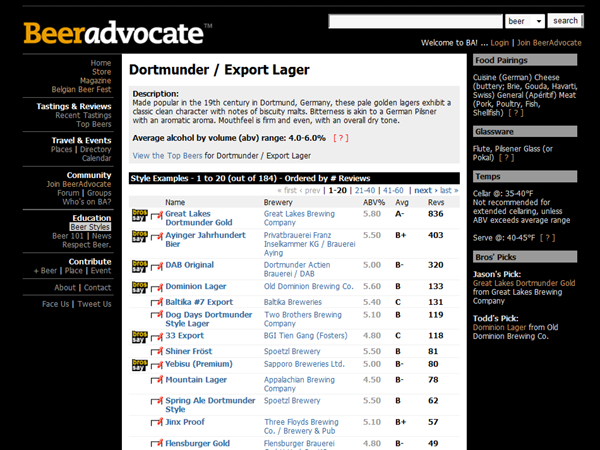Click the review icon beside Jinx Proof
This screenshot has height=450, width=600.
coord(157,422)
